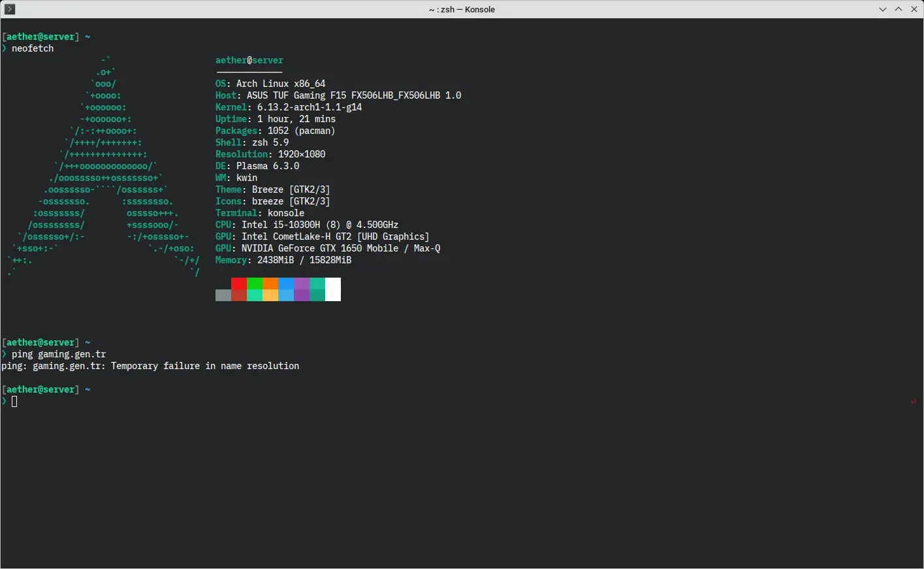
Task: Click the typed 'ping gaming.gen.tr' command
Action: pos(59,354)
